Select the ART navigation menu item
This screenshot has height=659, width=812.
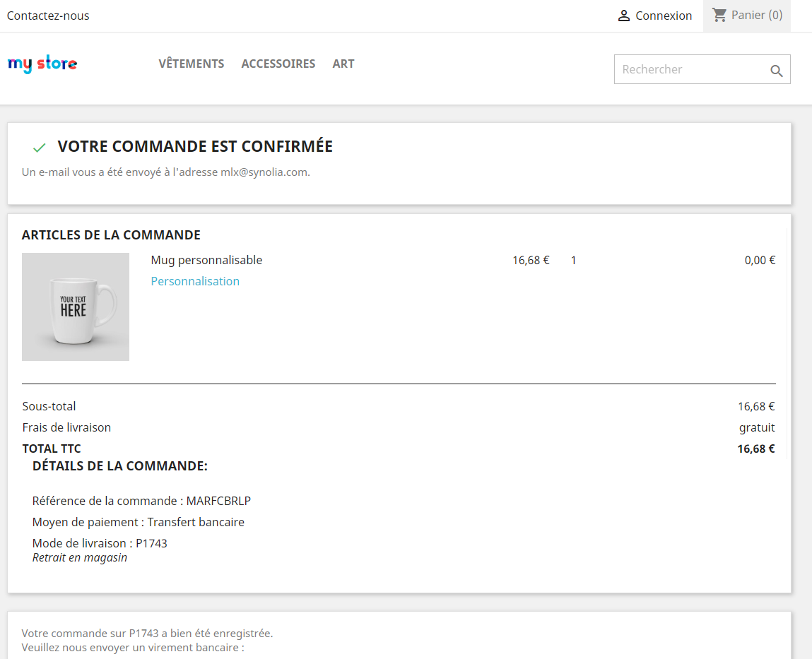coord(343,64)
